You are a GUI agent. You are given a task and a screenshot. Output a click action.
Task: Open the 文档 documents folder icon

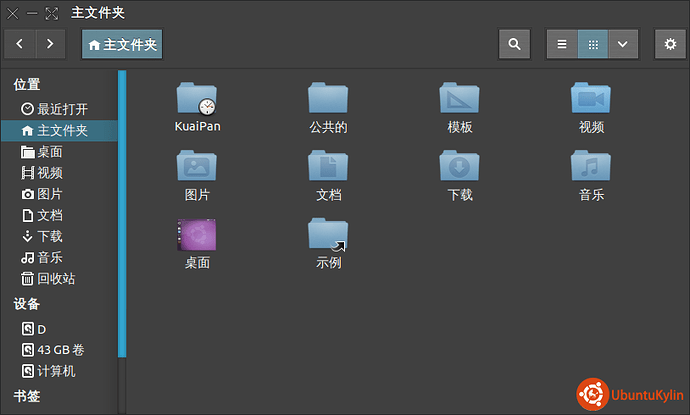pyautogui.click(x=328, y=167)
